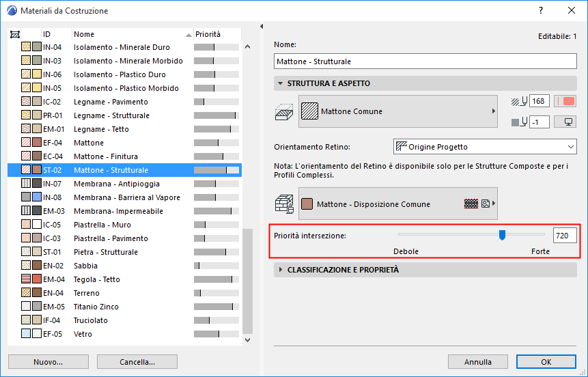
Task: Click the hatch icon of the Terreno row
Action: 26,292
